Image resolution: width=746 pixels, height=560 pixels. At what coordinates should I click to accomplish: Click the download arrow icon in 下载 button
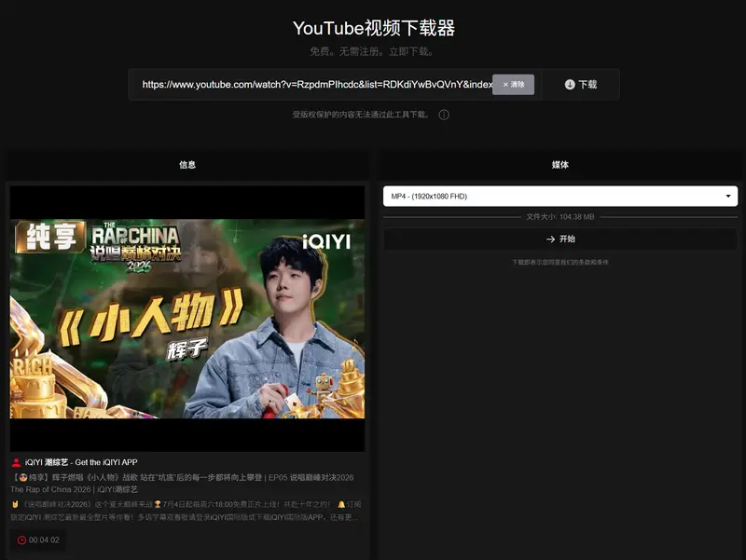point(570,85)
